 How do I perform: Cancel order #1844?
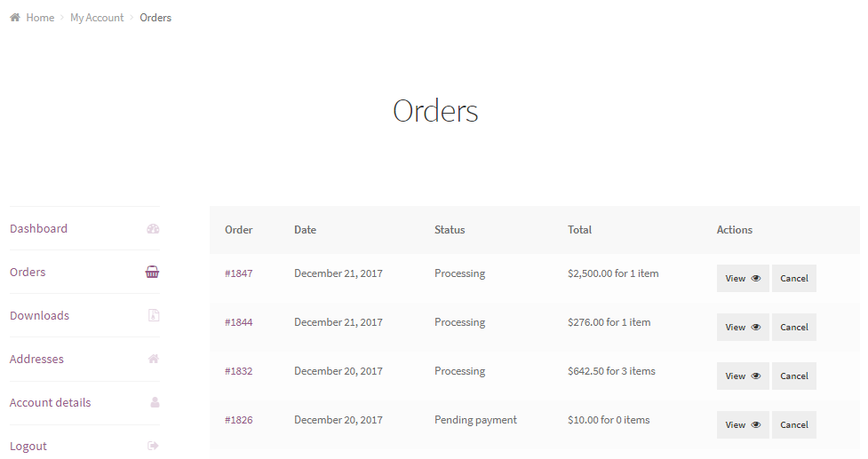(793, 328)
